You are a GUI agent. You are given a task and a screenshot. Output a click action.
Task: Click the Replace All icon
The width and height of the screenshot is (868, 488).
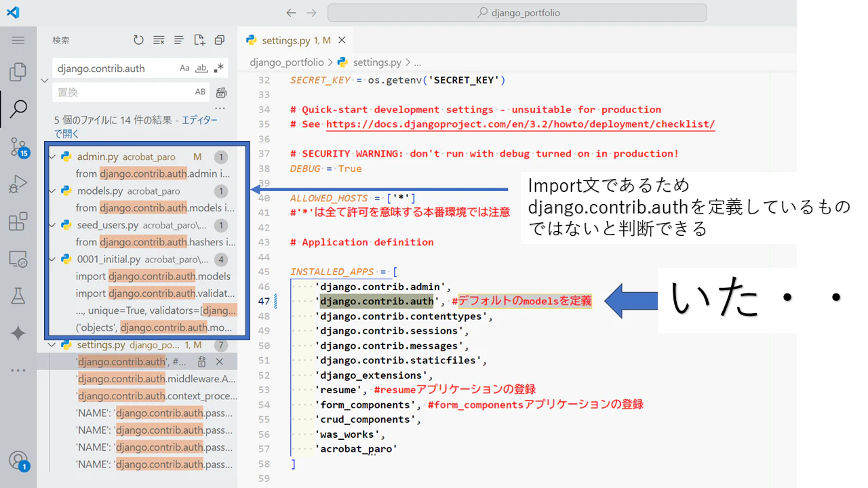point(221,92)
